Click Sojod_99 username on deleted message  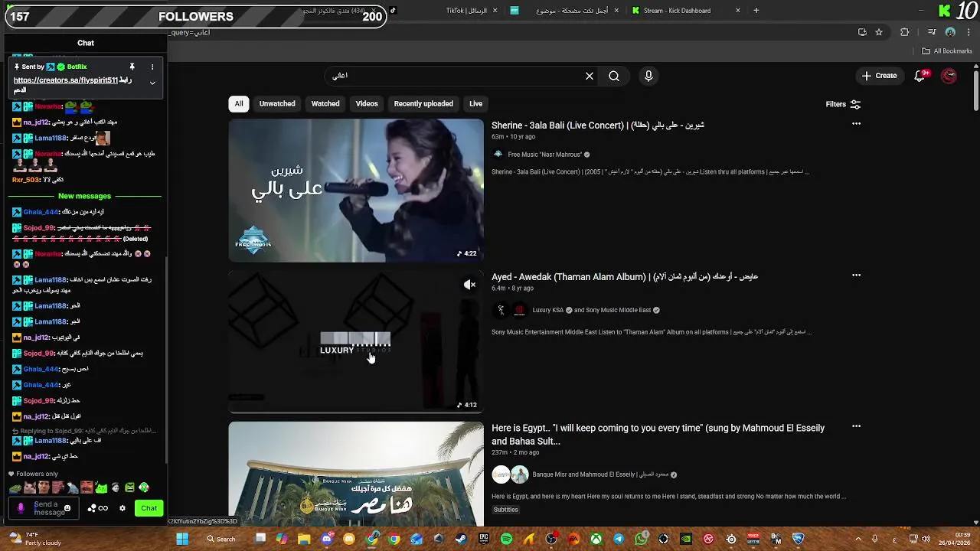pos(38,228)
